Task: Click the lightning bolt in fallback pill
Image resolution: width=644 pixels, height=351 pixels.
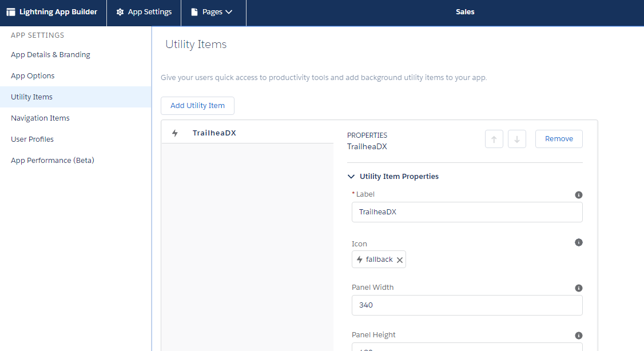Action: point(359,260)
